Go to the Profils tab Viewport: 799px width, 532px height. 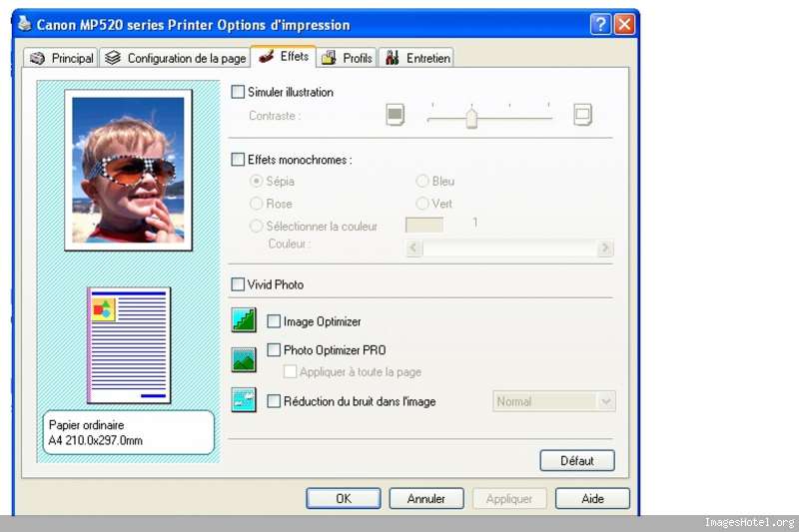pos(347,58)
